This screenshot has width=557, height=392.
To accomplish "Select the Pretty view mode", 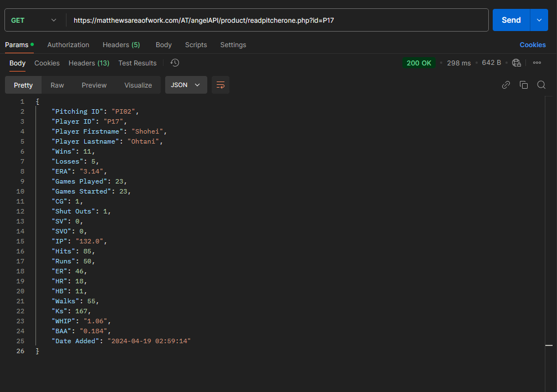I will 23,85.
